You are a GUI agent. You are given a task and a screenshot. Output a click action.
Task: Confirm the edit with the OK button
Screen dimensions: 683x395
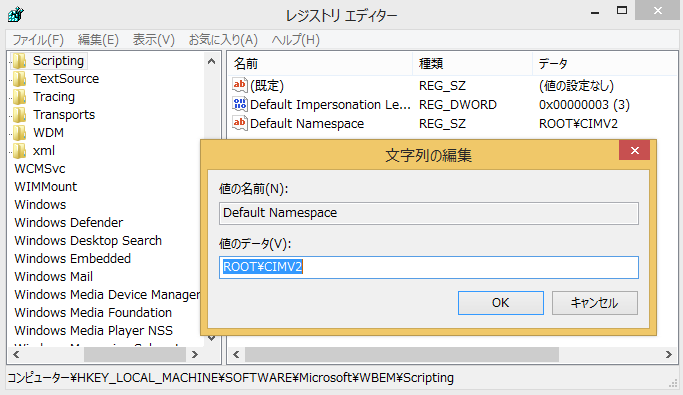click(x=500, y=303)
